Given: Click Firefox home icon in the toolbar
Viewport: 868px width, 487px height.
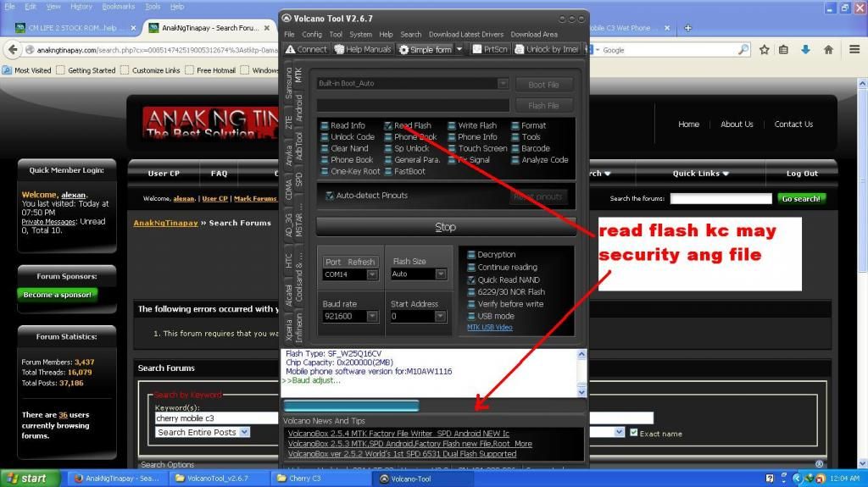Looking at the screenshot, I should pyautogui.click(x=828, y=50).
